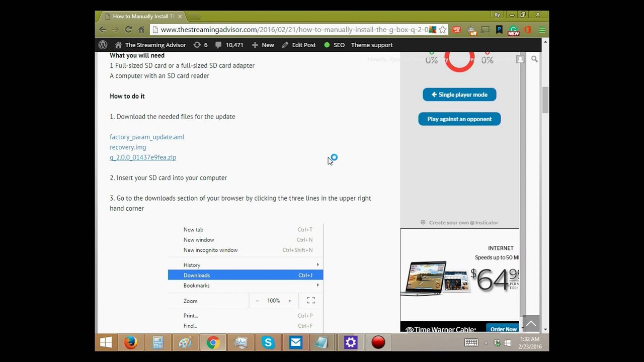Download q_2.0.0_01437e9fea.zip link
This screenshot has width=644, height=362.
pos(143,157)
